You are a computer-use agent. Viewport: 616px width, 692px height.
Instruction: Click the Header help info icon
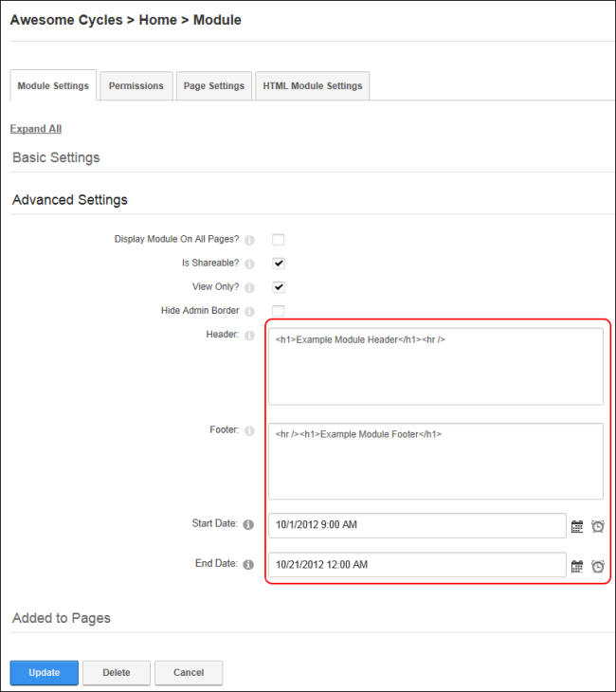tap(249, 335)
